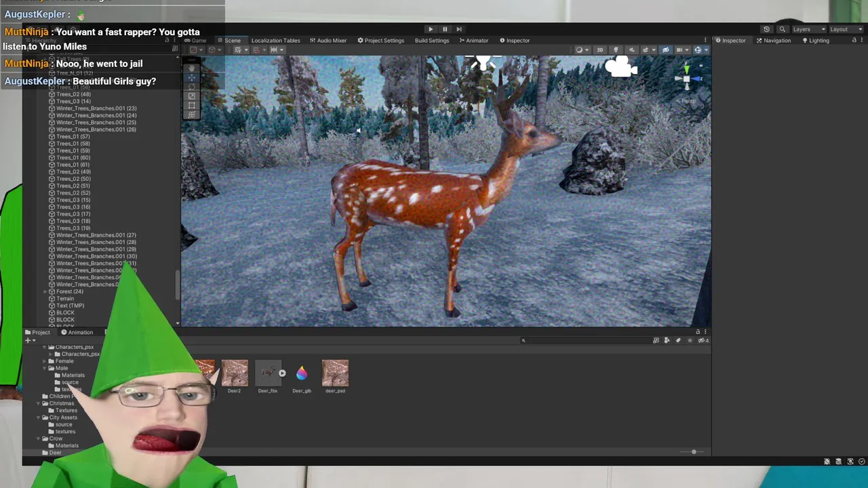Click the Project search field
The height and width of the screenshot is (488, 868).
[x=585, y=340]
